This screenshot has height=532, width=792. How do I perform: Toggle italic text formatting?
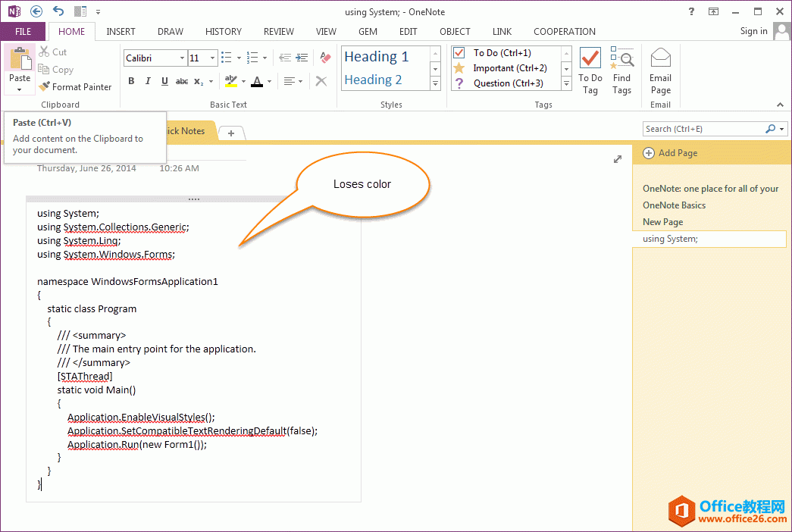point(148,81)
